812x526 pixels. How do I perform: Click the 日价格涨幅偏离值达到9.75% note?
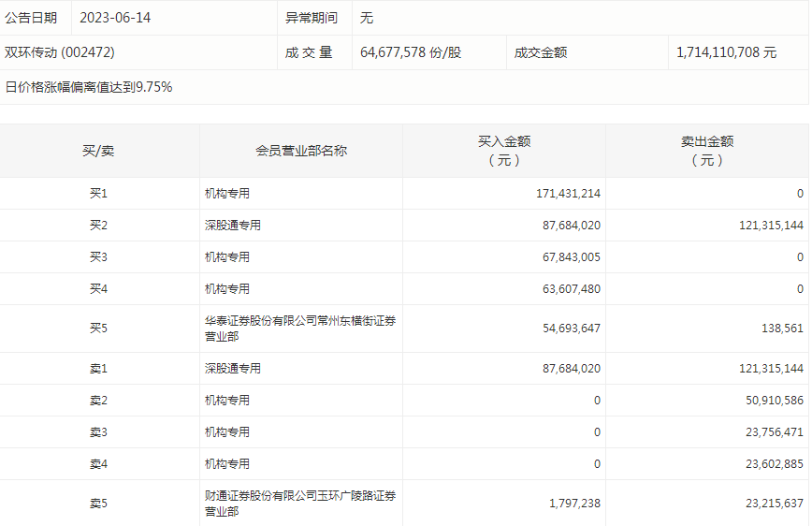point(89,87)
